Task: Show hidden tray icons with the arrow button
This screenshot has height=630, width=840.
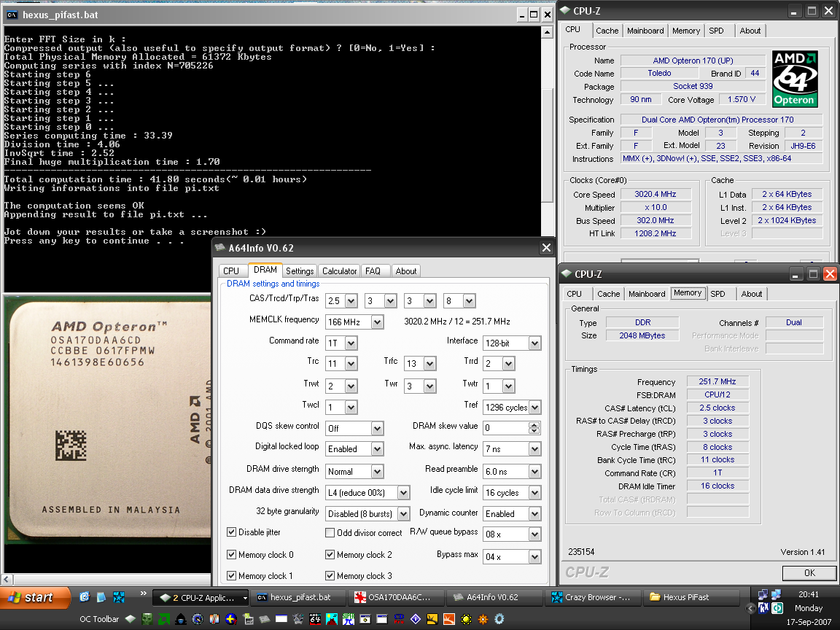Action: click(x=751, y=608)
